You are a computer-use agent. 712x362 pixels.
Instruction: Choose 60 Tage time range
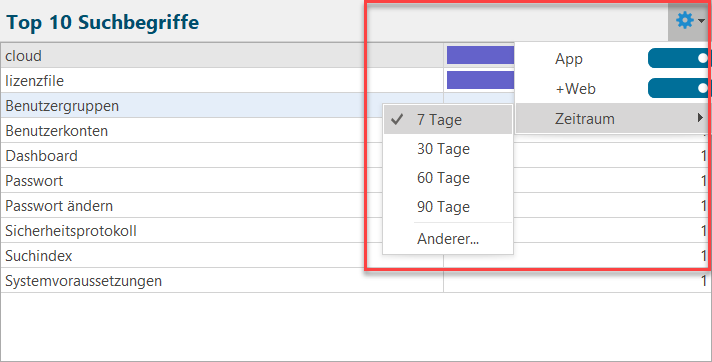(x=448, y=178)
